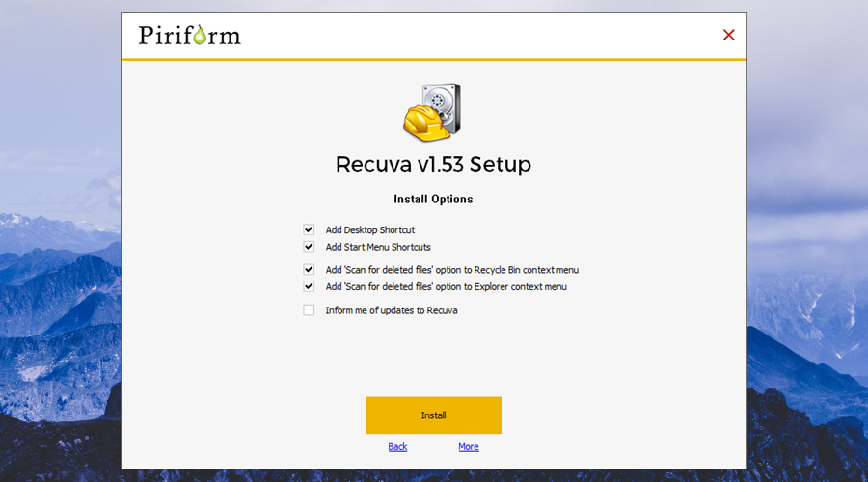
Task: Enable Inform me of updates to Recuva
Action: click(309, 310)
